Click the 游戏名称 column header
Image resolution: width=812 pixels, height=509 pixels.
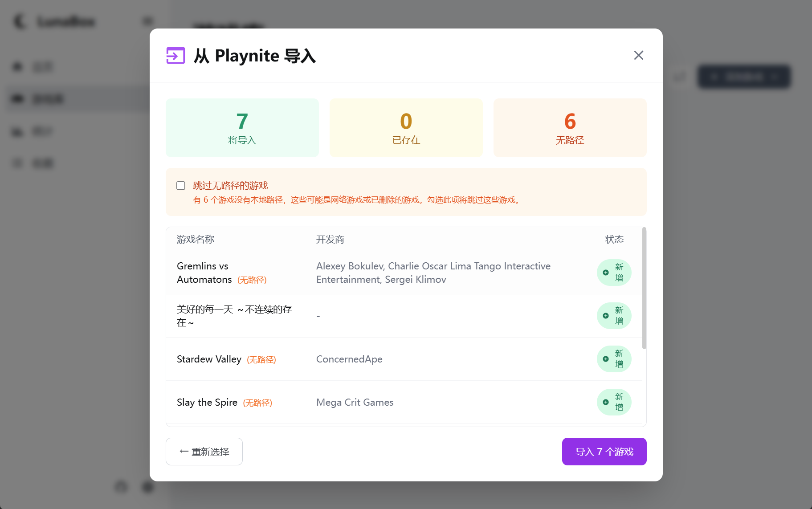196,240
